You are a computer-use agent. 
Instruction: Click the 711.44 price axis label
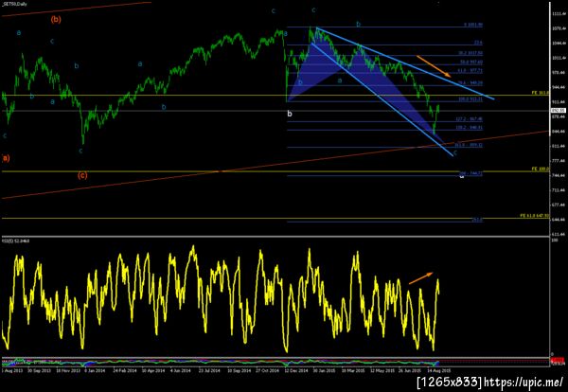coord(558,189)
